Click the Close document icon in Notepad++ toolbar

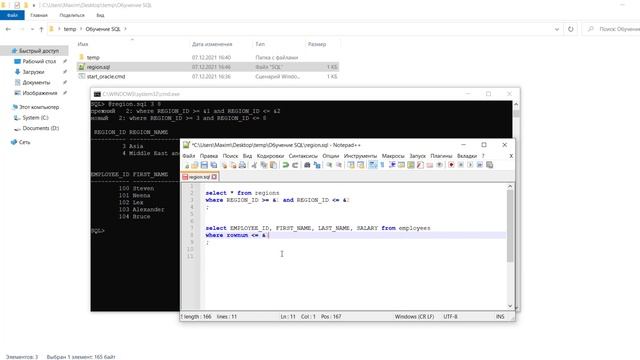click(224, 165)
